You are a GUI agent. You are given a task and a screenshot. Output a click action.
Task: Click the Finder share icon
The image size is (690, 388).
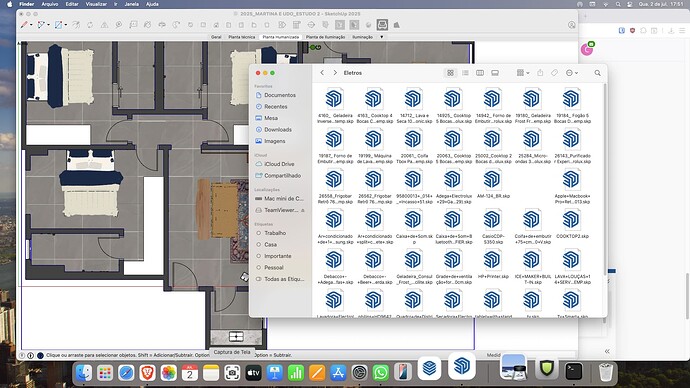[x=540, y=73]
